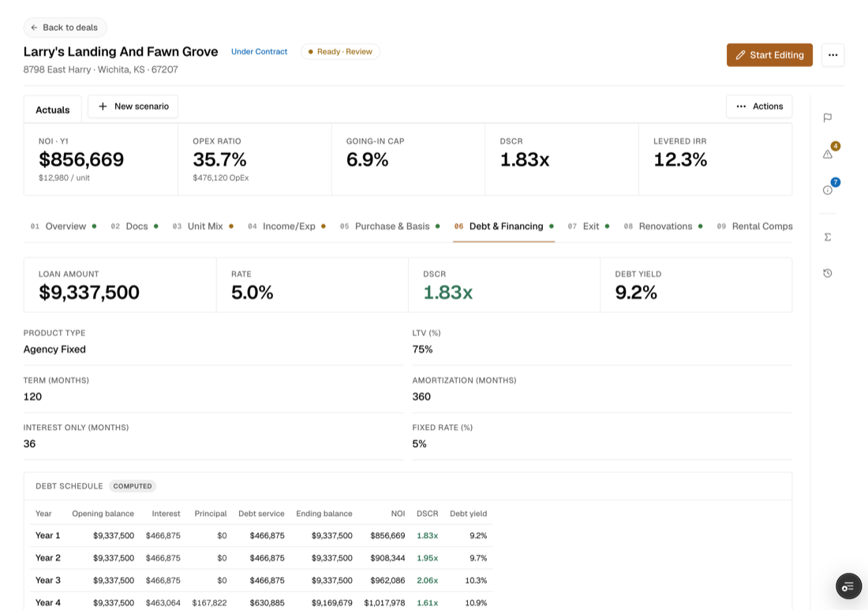Open the Income/Exp tab
The image size is (868, 610).
286,226
